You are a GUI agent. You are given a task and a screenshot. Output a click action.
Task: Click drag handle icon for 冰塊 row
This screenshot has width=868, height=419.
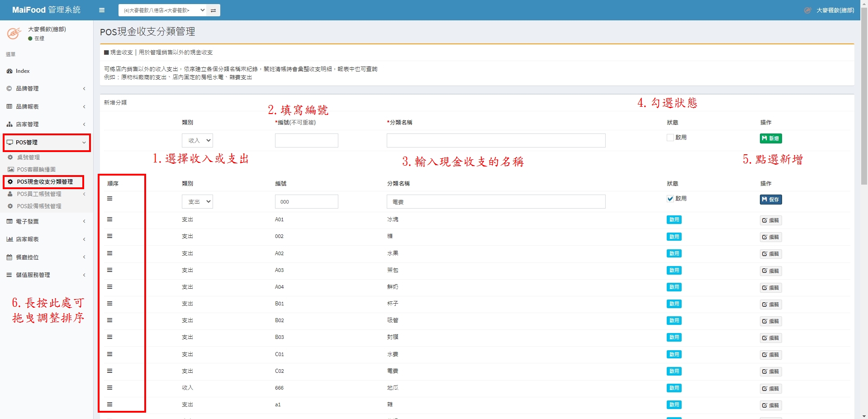[109, 219]
